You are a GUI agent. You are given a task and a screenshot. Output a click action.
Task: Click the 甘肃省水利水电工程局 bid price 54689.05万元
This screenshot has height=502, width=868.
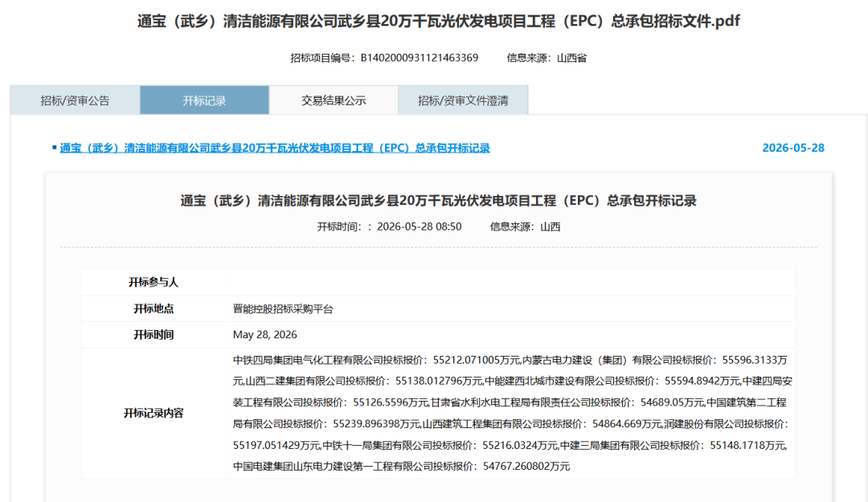pos(672,402)
